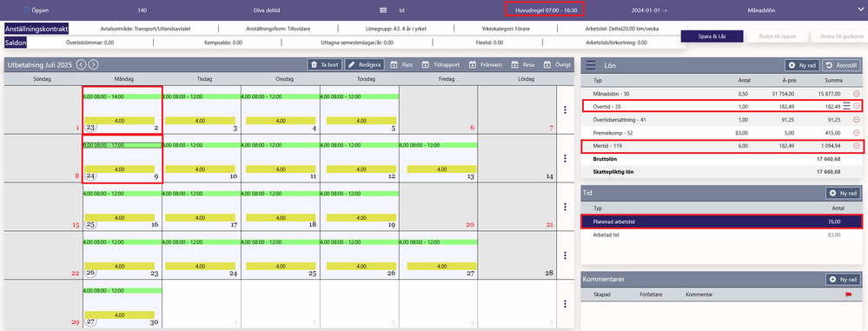This screenshot has height=331, width=868.
Task: Click the Saldon label
Action: [16, 42]
